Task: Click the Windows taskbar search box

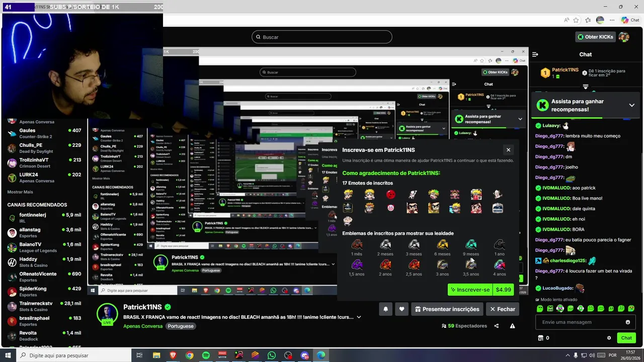Action: coord(73,355)
